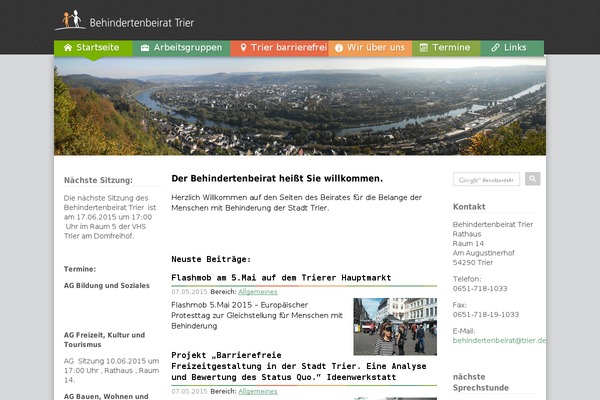
Task: Open the Links menu item
Action: [512, 48]
